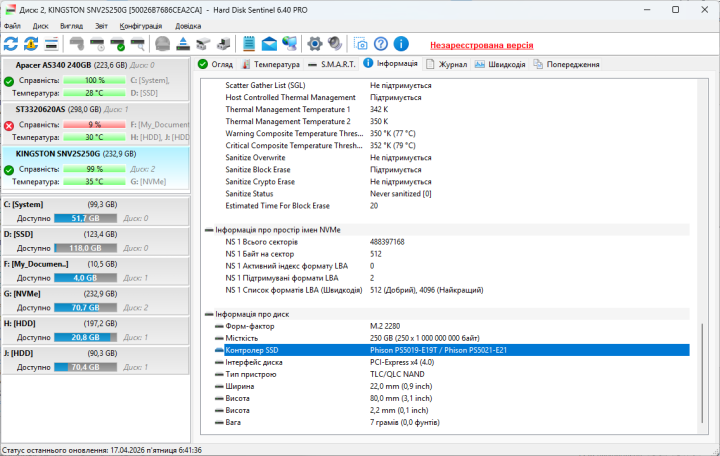Click the grey hard disk toolbar icon
The image size is (720, 456).
pyautogui.click(x=77, y=44)
